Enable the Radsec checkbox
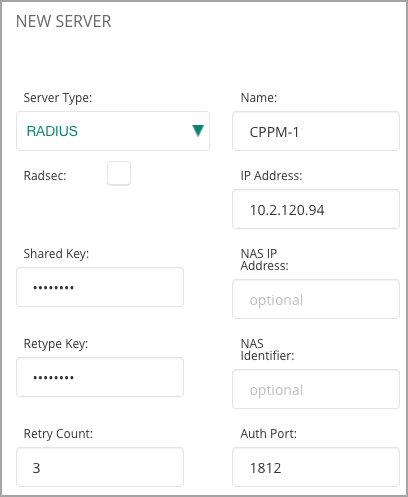 (119, 173)
